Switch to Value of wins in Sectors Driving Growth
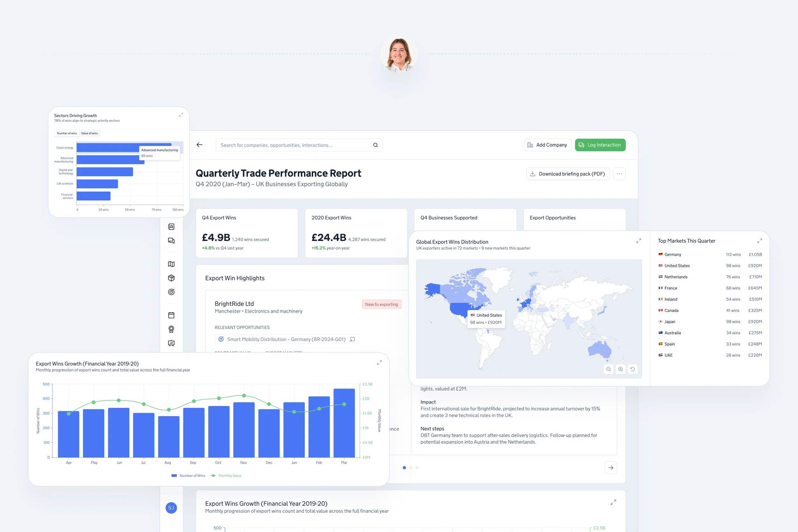Screen dimensions: 798x532 [x=90, y=133]
